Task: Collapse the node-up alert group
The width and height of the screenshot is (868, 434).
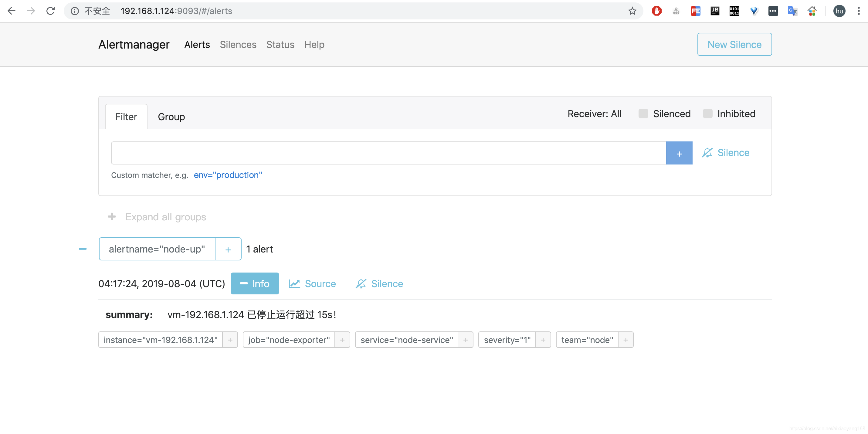Action: (83, 249)
